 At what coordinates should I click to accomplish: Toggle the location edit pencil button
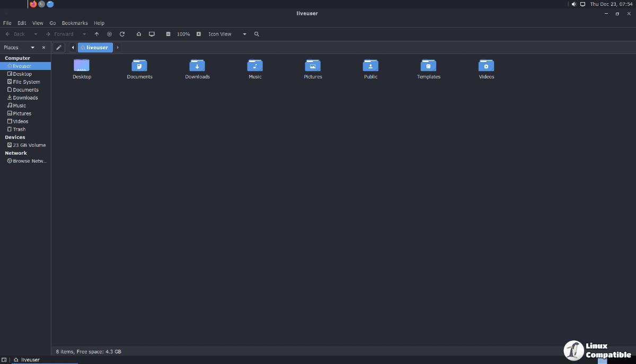click(59, 48)
